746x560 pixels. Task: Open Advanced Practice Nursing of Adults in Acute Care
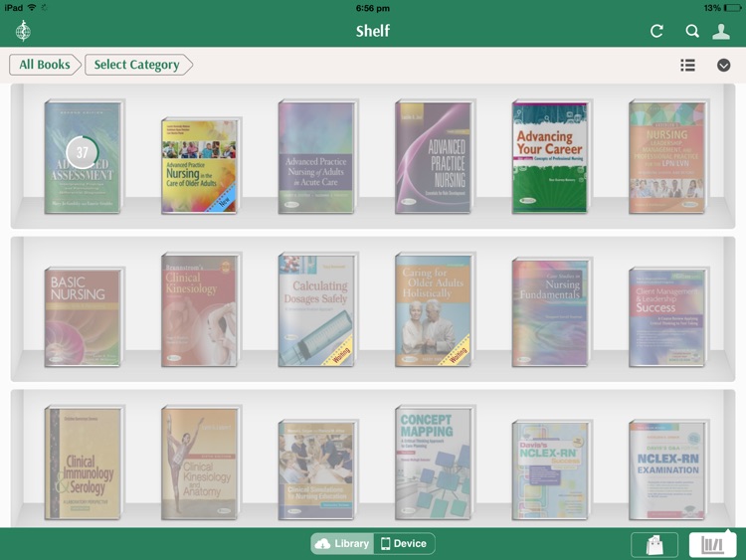coord(317,157)
